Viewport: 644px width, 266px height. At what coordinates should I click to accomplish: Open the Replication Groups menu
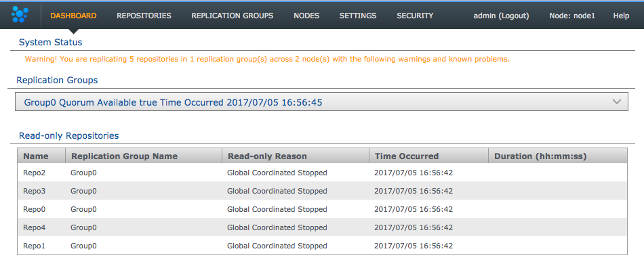(x=232, y=16)
